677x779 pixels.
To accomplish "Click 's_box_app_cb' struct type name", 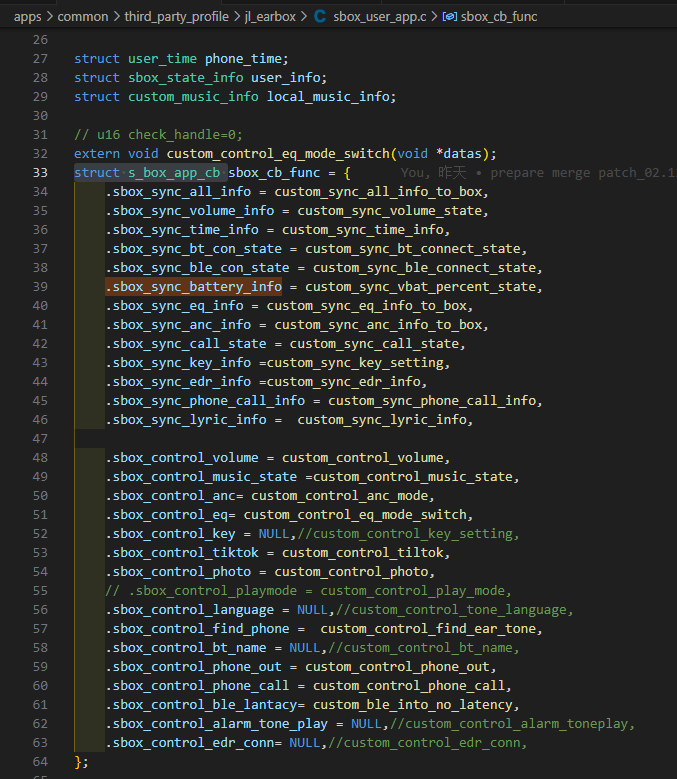I will (x=174, y=173).
